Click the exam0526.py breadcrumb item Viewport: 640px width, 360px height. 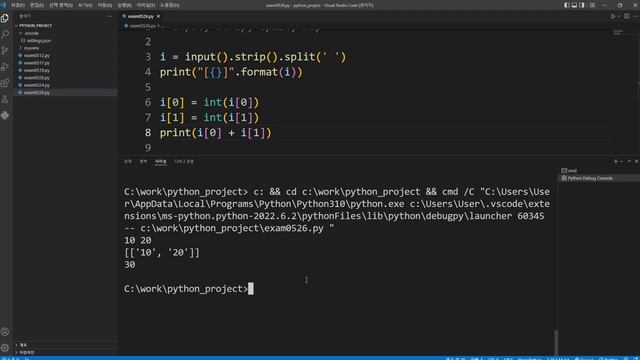142,26
